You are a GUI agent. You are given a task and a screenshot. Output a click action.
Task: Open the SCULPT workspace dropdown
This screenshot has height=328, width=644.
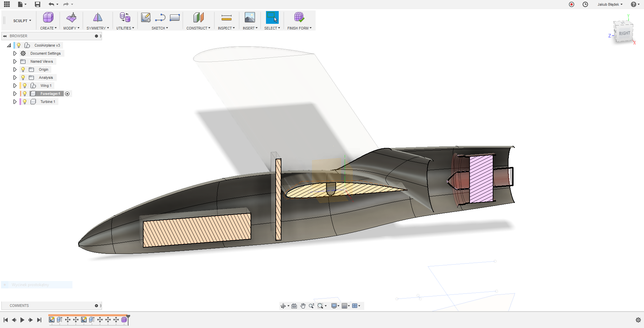(x=22, y=21)
